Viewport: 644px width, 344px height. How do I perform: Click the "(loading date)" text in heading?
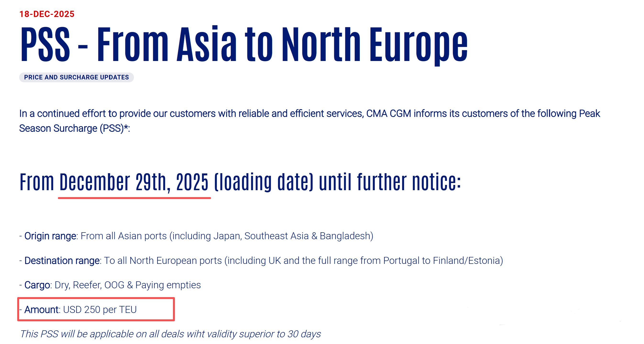point(263,183)
